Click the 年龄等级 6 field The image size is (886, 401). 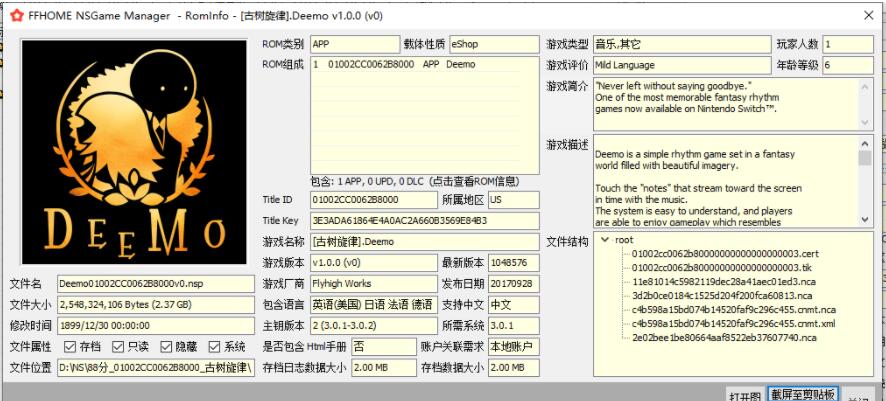848,65
